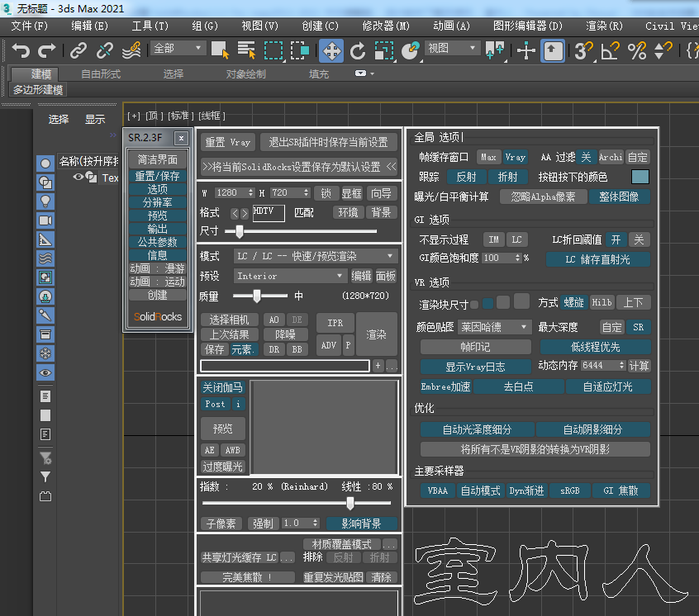This screenshot has height=616, width=699.
Task: Toggle the Angle Snap icon
Action: coord(610,51)
